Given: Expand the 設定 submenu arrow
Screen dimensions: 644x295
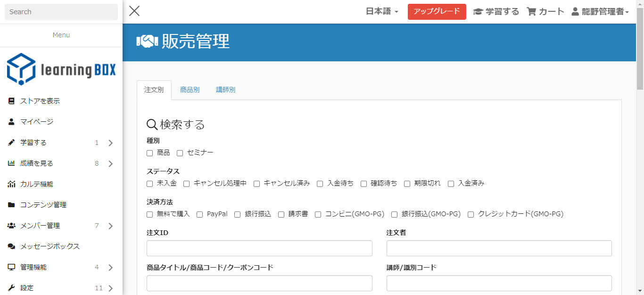Looking at the screenshot, I should pos(111,288).
